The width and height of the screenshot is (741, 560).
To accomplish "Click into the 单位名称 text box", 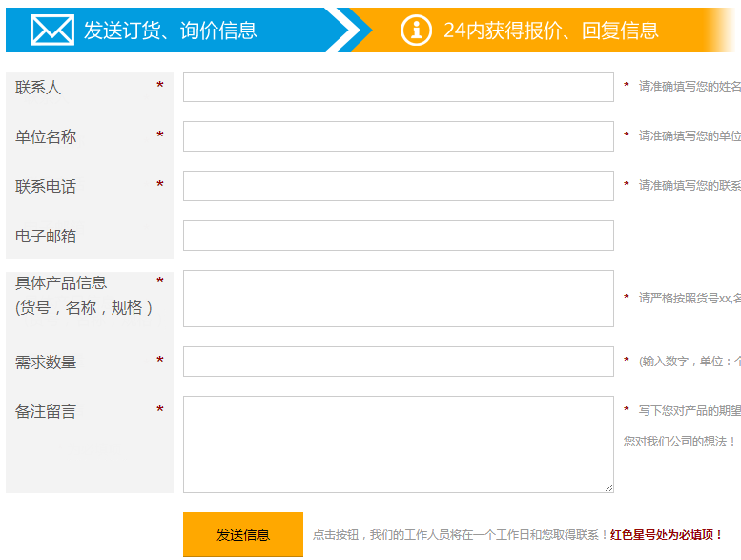I will [x=398, y=136].
